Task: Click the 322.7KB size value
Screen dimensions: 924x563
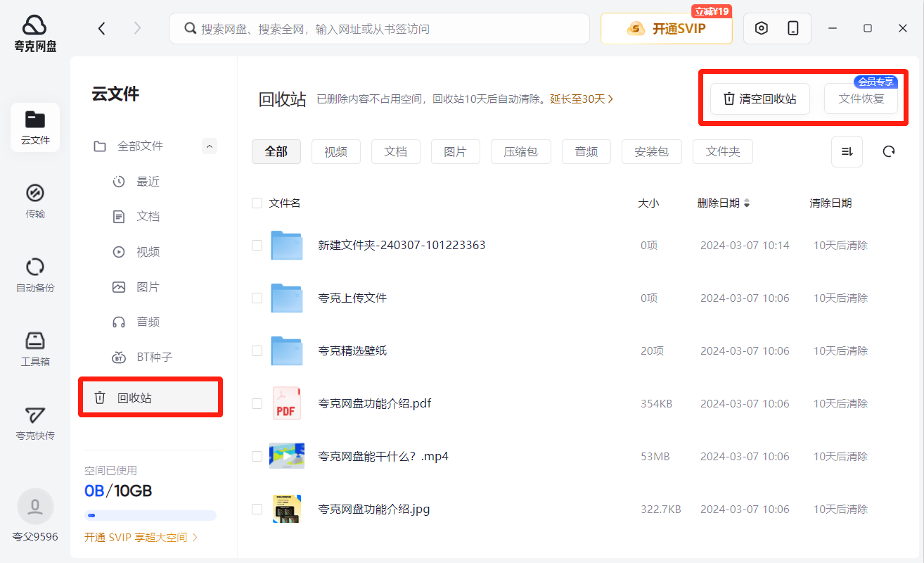Action: 660,510
